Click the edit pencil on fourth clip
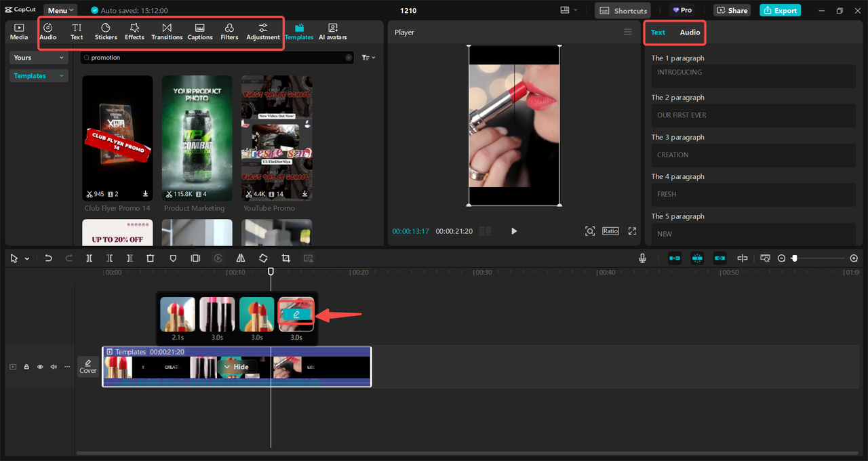The height and width of the screenshot is (461, 868). coord(296,315)
